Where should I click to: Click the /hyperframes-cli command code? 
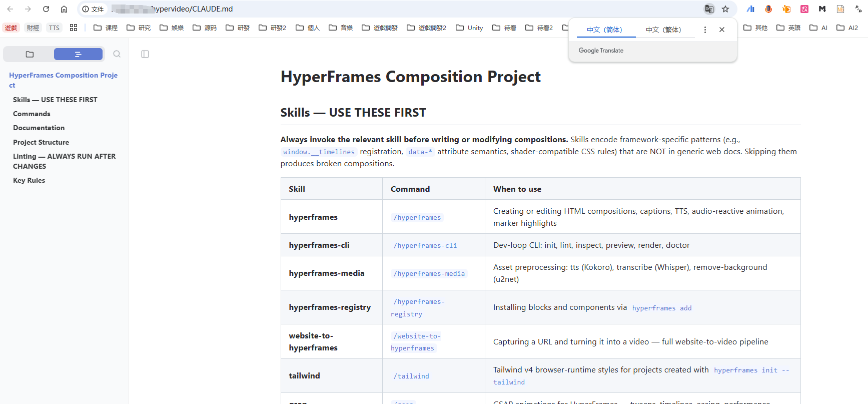(x=425, y=245)
